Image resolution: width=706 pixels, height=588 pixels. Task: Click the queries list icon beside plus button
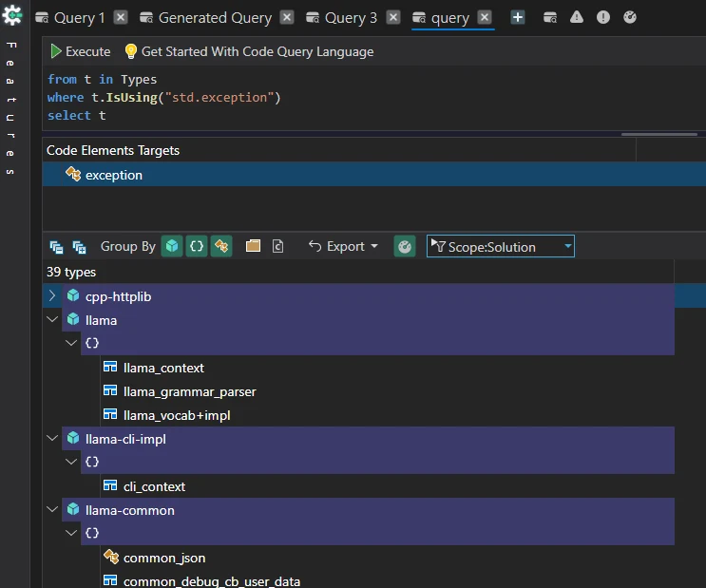click(550, 17)
